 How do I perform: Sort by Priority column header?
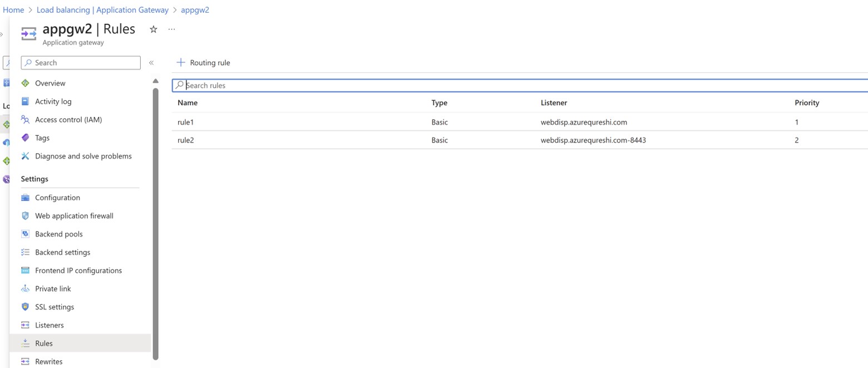tap(807, 102)
